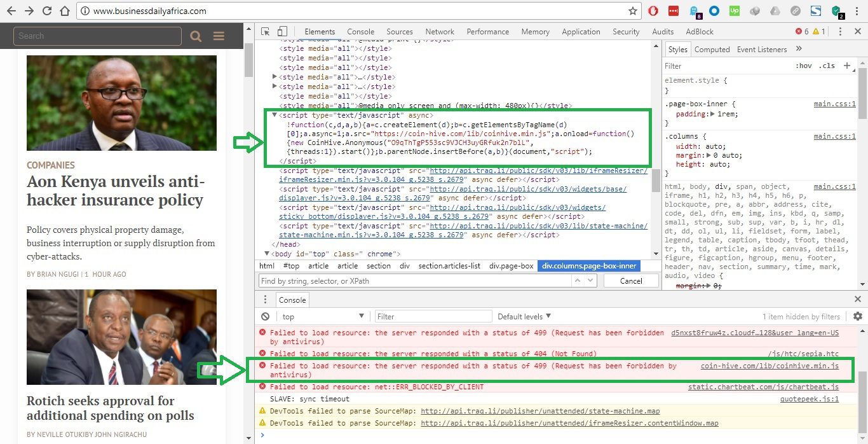868x444 pixels.
Task: Select section.articles-list in breadcrumb
Action: pos(449,266)
